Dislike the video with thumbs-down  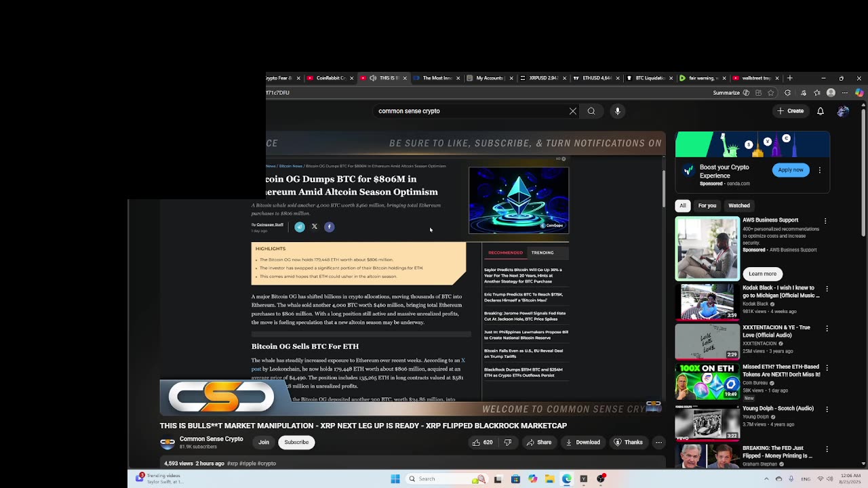click(x=507, y=443)
